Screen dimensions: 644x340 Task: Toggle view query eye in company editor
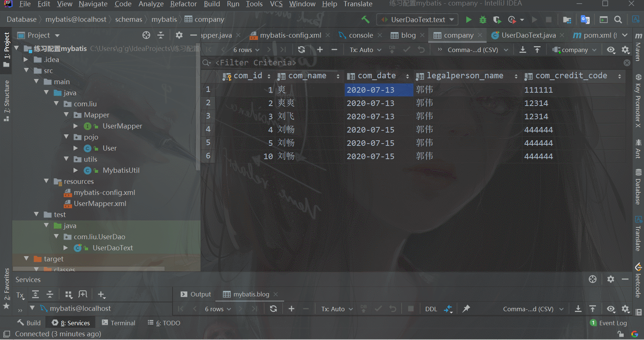611,50
